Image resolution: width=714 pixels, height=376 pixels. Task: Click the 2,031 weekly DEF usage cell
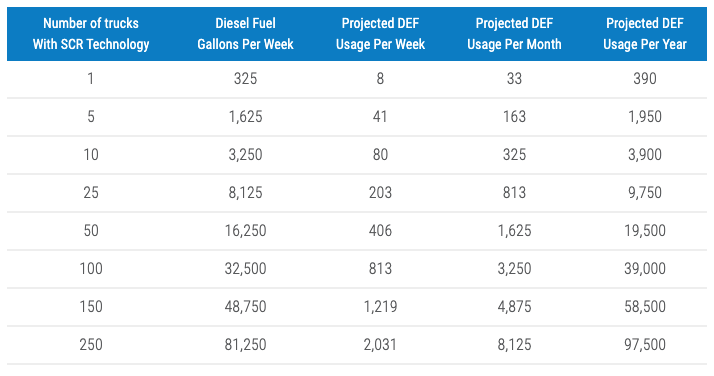(380, 345)
